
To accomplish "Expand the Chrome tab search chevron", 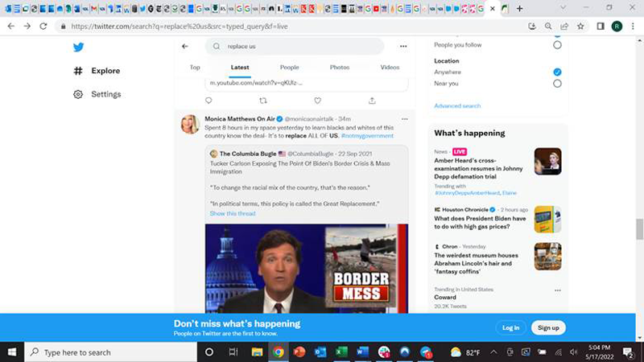I will coord(563,8).
